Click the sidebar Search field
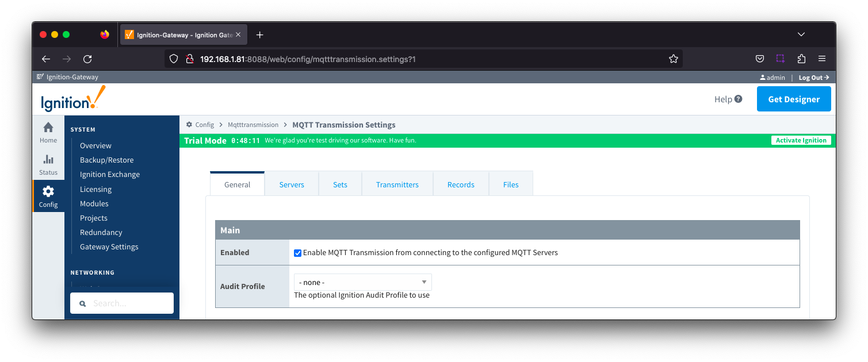 122,303
